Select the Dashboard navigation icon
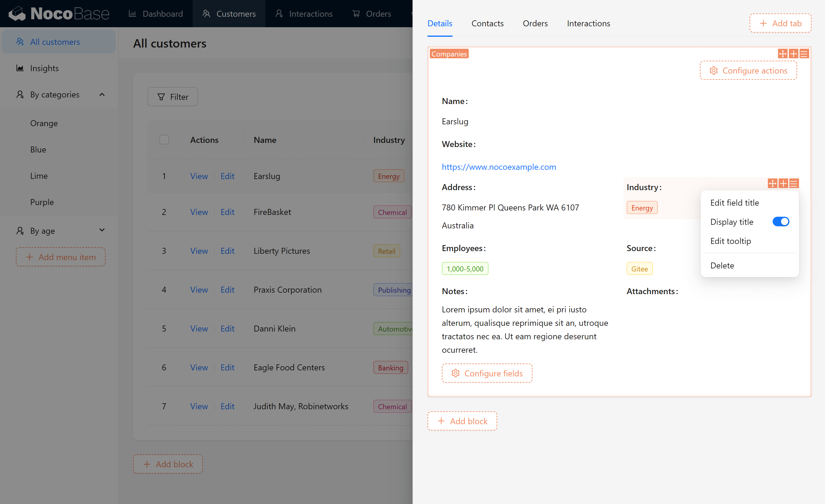The width and height of the screenshot is (825, 504). (133, 14)
